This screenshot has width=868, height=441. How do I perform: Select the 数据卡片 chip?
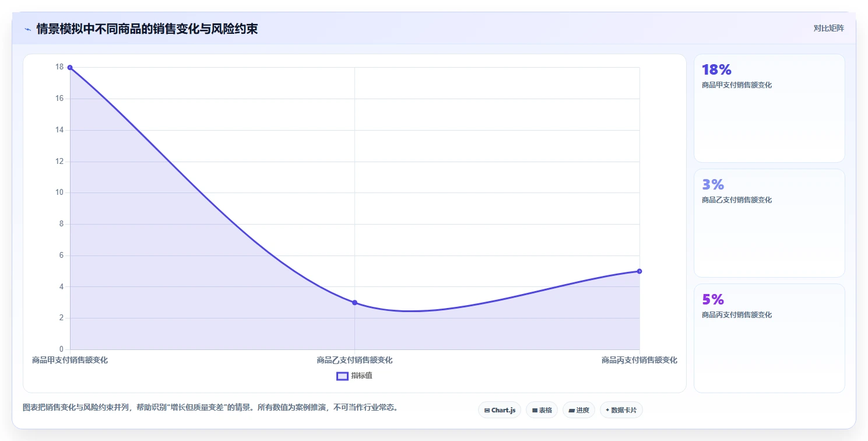coord(621,410)
